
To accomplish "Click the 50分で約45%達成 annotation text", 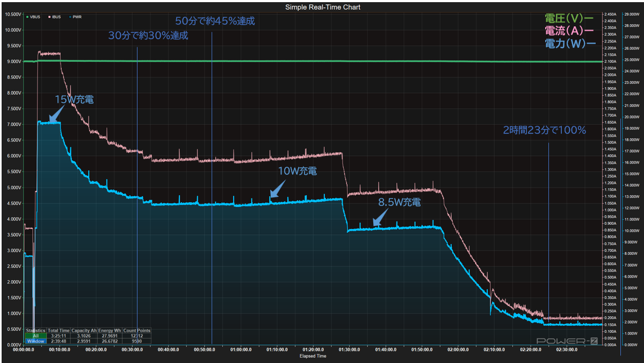I will [x=215, y=22].
